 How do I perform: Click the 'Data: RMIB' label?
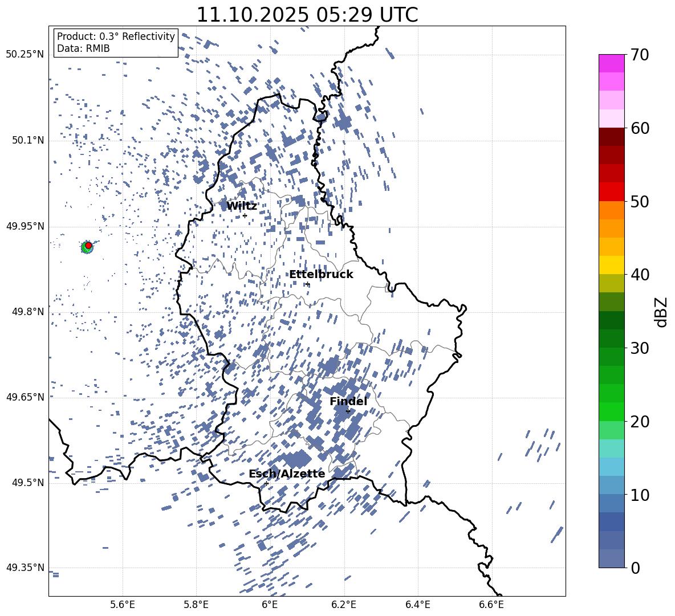tap(83, 48)
